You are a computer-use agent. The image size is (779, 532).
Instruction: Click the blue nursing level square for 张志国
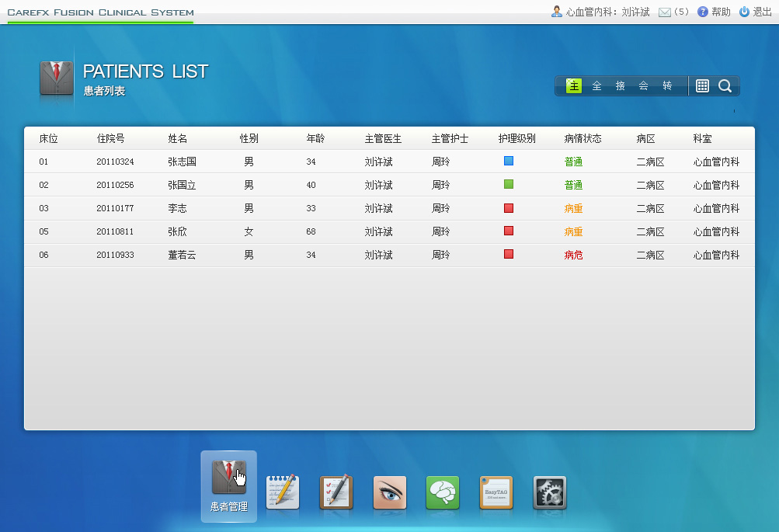(x=508, y=161)
